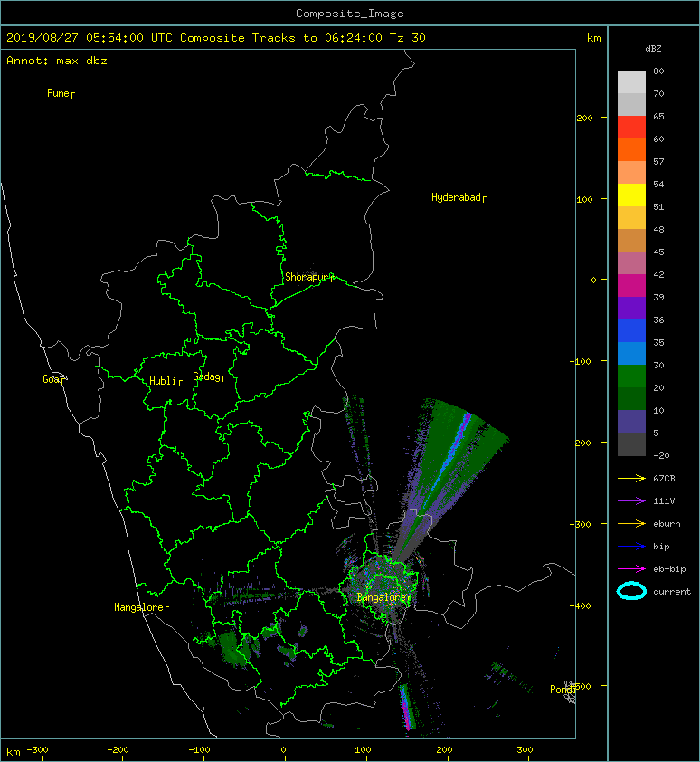The height and width of the screenshot is (762, 700).
Task: Click the purple 111V arrow icon
Action: coord(631,501)
